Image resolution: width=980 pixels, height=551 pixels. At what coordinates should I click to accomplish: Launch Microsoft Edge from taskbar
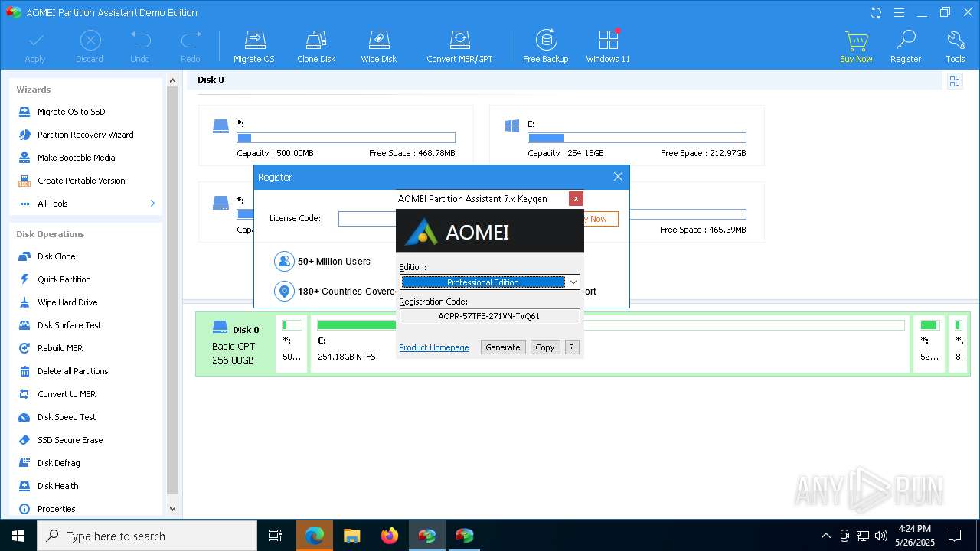click(315, 536)
